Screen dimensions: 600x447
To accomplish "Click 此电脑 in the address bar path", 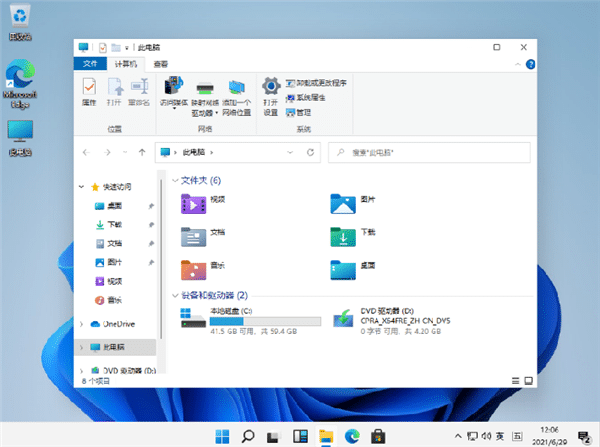I will click(194, 152).
